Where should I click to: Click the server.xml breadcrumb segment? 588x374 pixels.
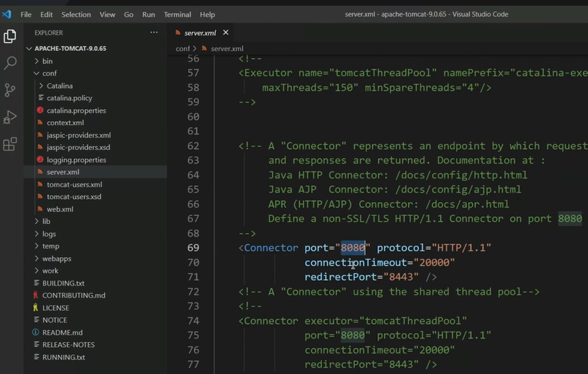(x=227, y=48)
